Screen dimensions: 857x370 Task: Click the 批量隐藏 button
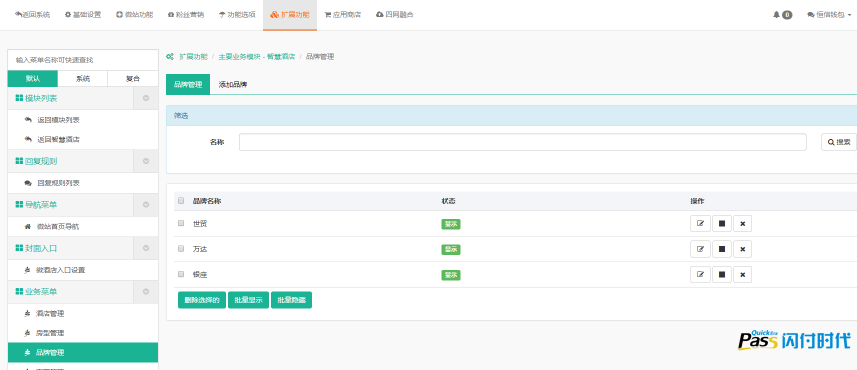coord(291,300)
